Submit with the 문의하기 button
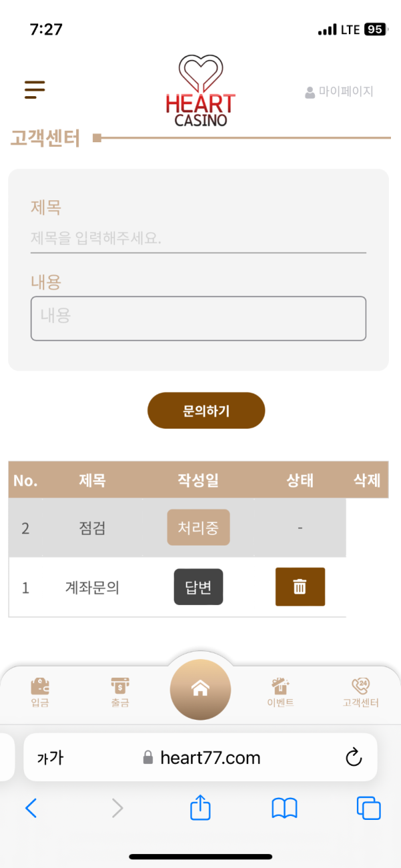The width and height of the screenshot is (401, 868). click(207, 411)
